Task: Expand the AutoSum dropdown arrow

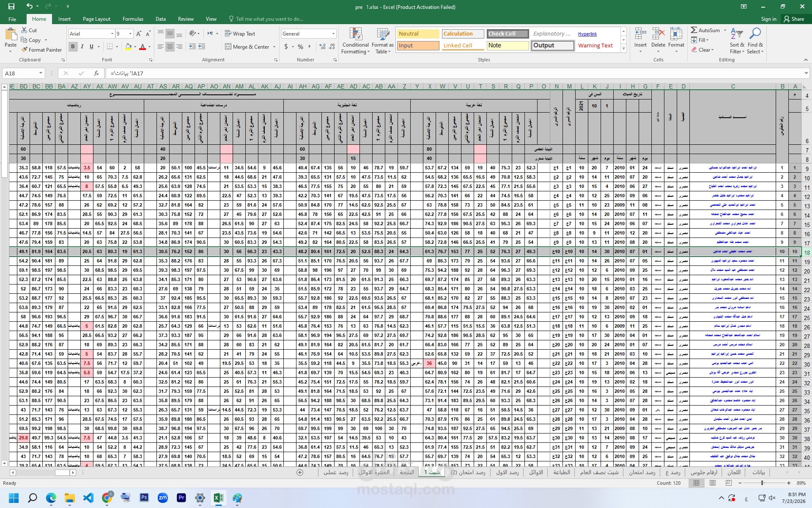Action: pyautogui.click(x=725, y=30)
